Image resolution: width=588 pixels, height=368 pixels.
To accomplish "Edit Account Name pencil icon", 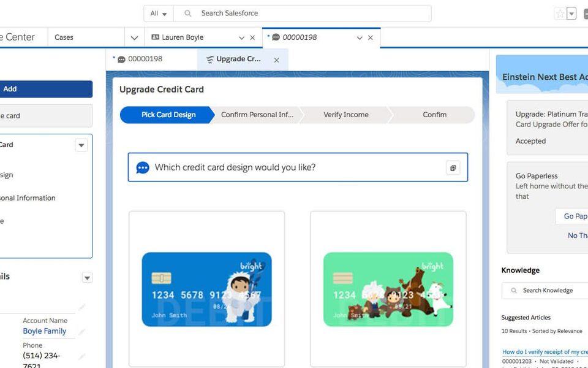I will tap(82, 332).
